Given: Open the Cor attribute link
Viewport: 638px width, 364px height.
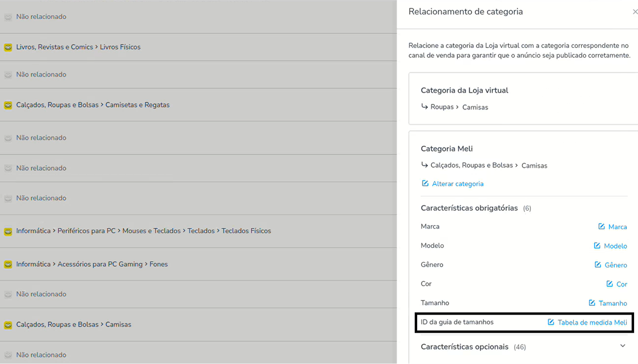Looking at the screenshot, I should click(622, 284).
